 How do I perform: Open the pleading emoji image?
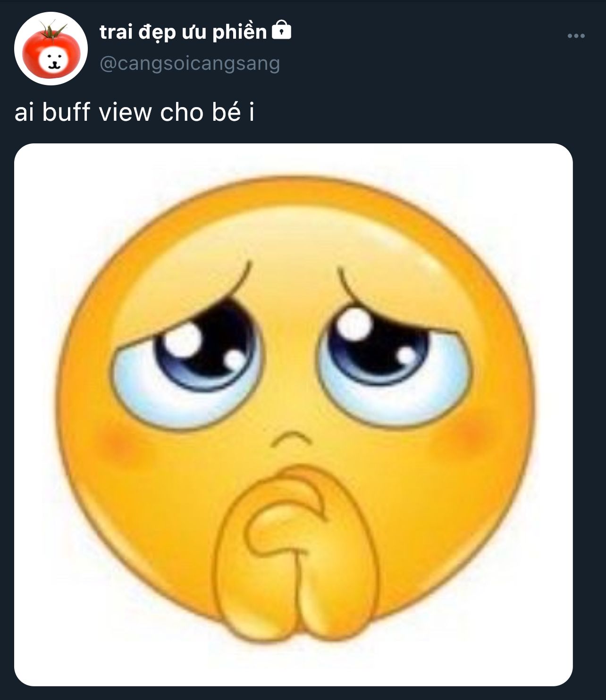click(x=293, y=414)
